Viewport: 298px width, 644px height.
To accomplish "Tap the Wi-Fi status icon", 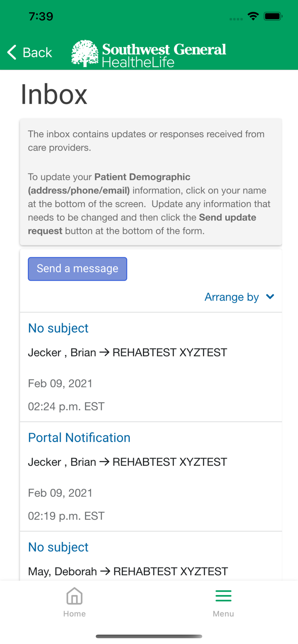I will tap(253, 16).
